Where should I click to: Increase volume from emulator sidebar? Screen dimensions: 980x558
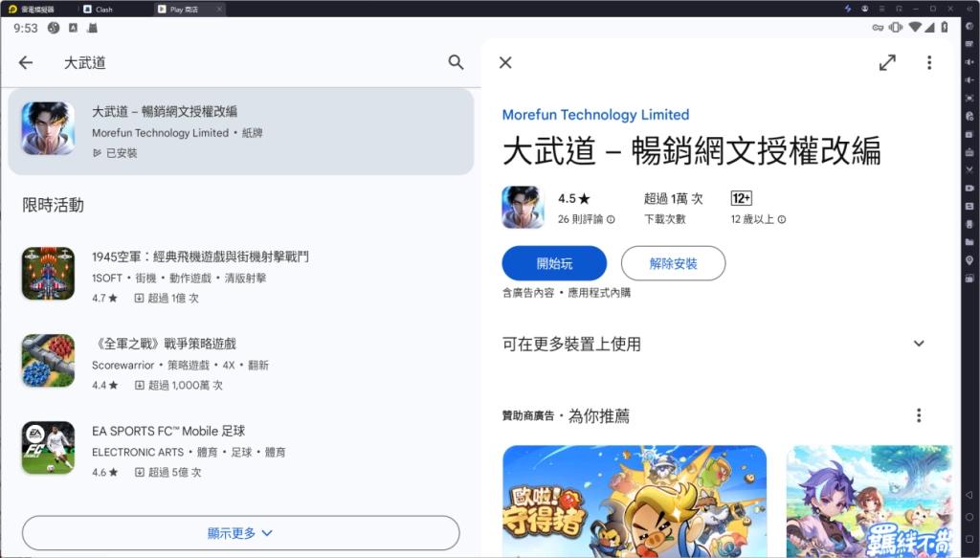969,62
